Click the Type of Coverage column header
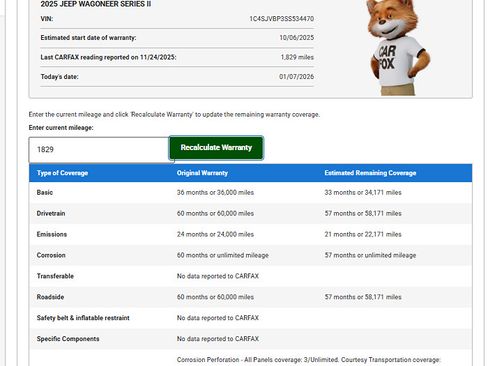 (62, 173)
